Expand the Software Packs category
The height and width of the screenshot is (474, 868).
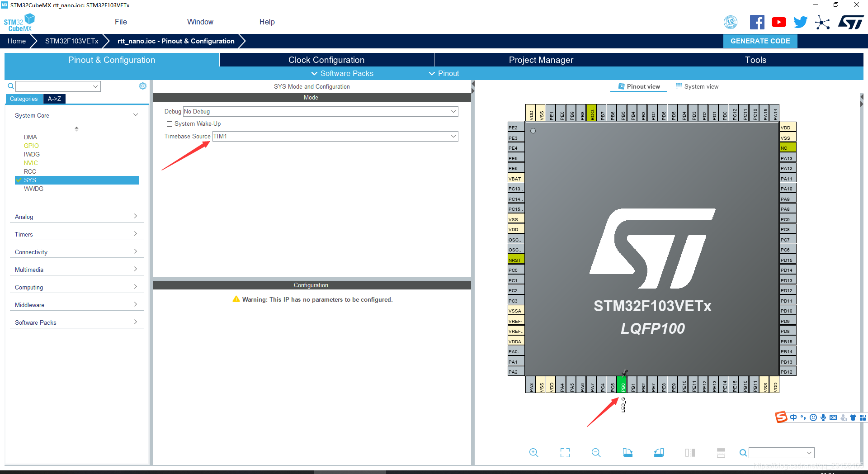tap(76, 322)
